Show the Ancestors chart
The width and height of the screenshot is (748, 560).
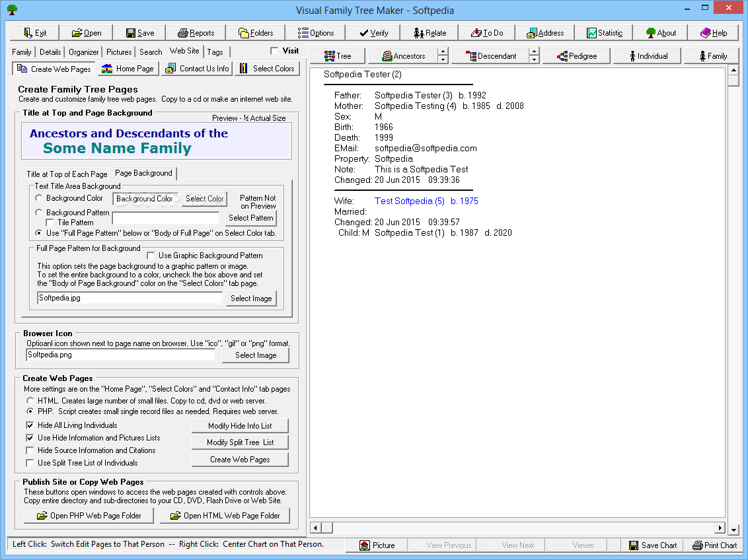(403, 55)
